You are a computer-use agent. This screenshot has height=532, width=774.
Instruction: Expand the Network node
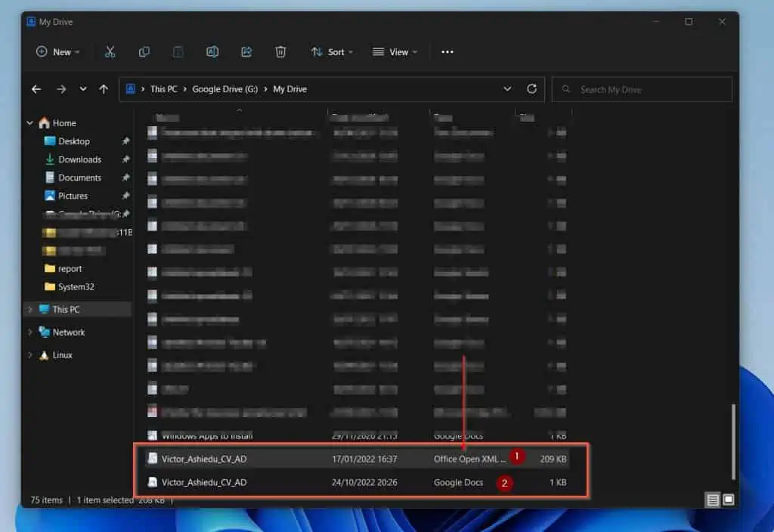tap(29, 332)
